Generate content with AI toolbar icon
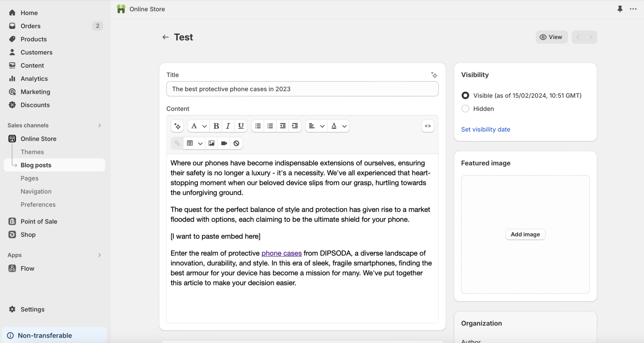 (x=177, y=126)
